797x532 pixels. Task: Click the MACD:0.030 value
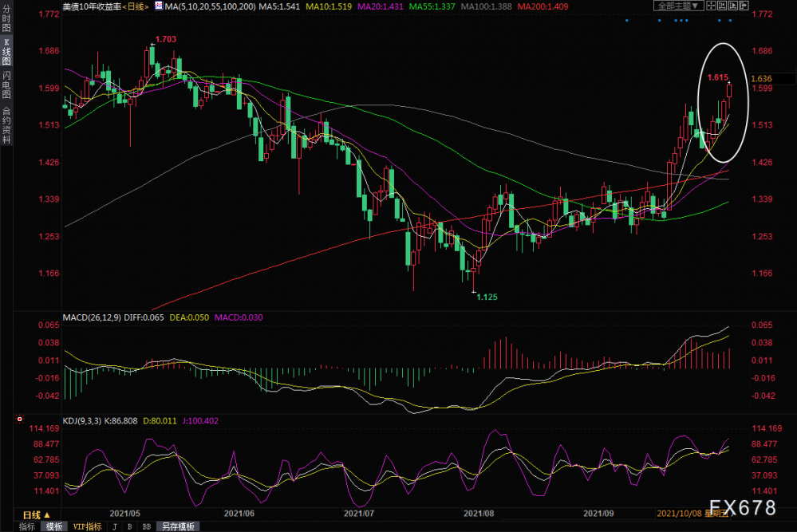(239, 317)
